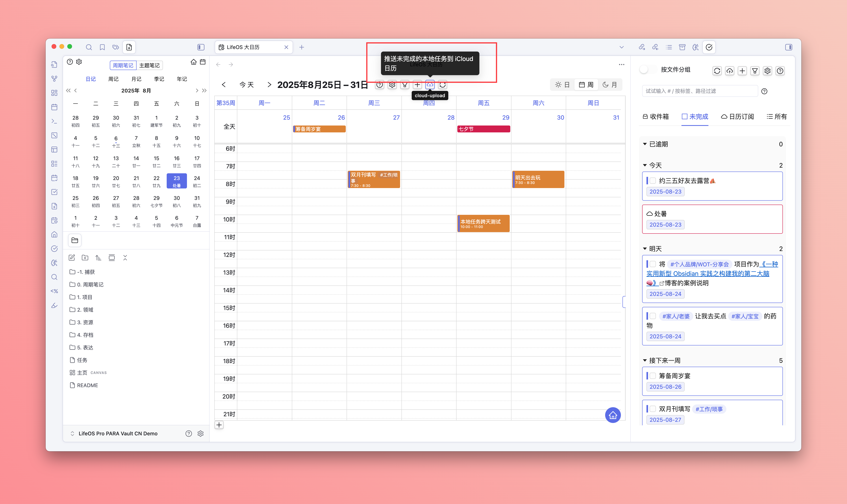Collapse the 已逾期 section
The image size is (847, 504).
(645, 144)
